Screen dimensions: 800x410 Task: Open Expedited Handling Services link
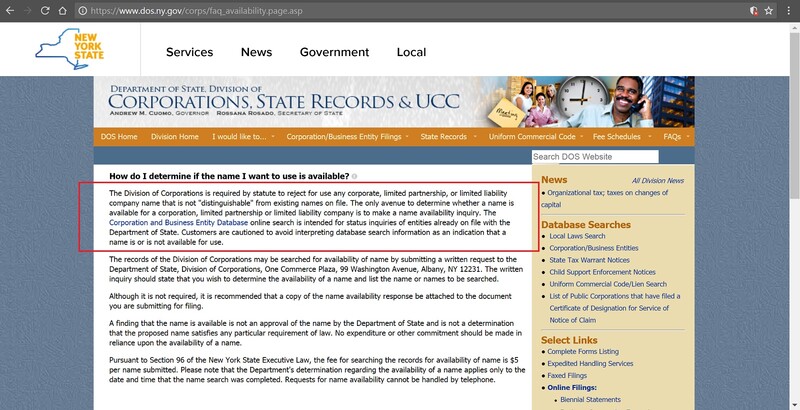pyautogui.click(x=590, y=364)
